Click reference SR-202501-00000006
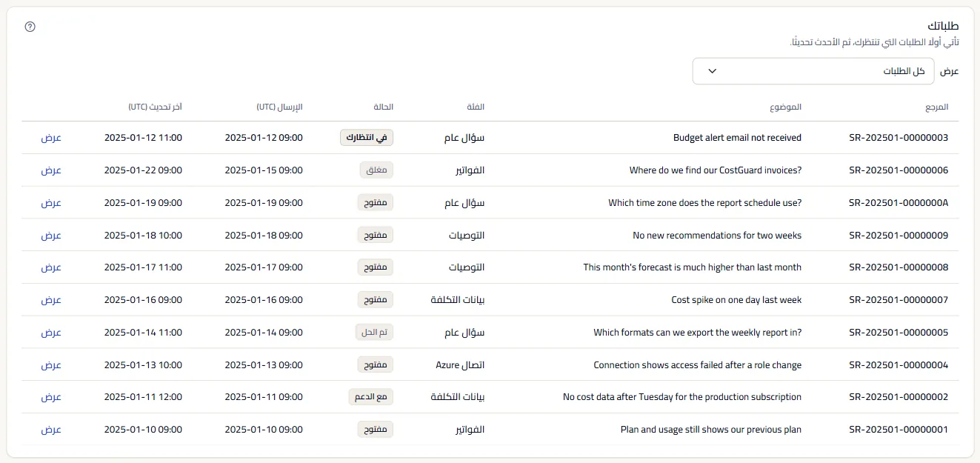This screenshot has width=980, height=463. pos(899,170)
